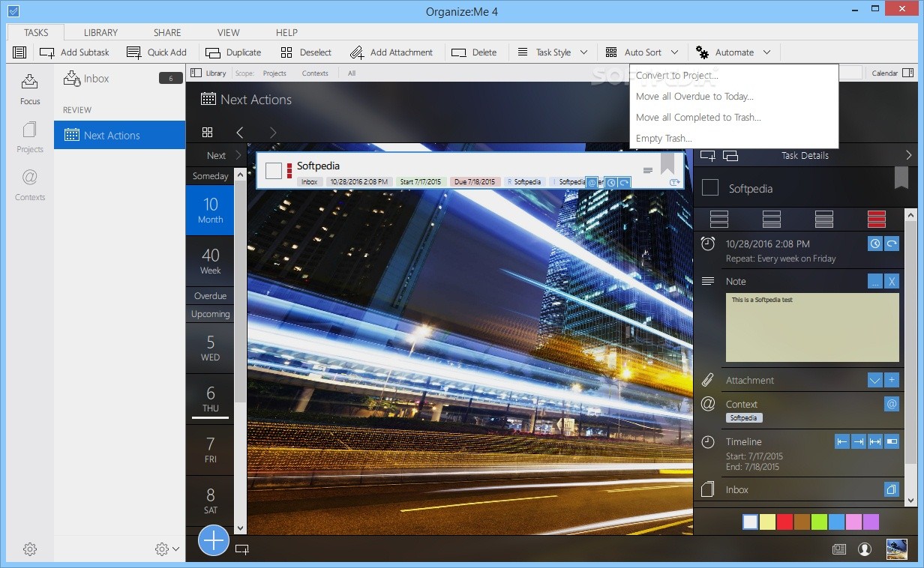
Task: Click the bookmark flag in Task Details
Action: (x=901, y=178)
